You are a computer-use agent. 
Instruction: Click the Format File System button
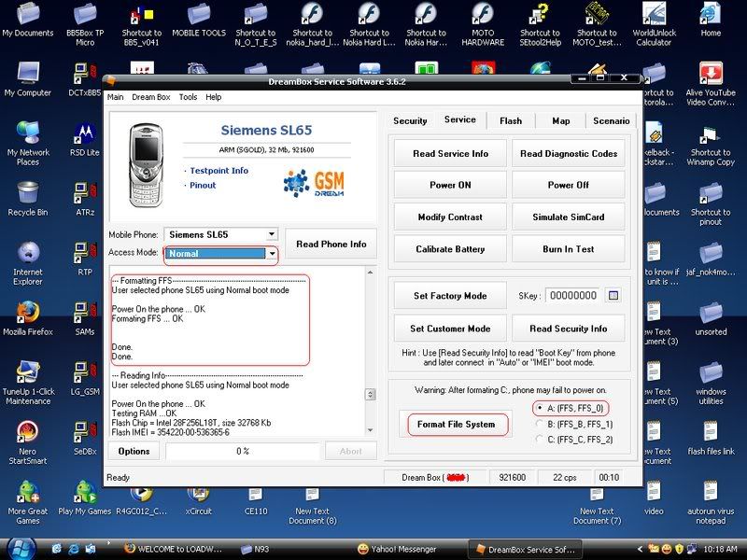click(x=456, y=425)
